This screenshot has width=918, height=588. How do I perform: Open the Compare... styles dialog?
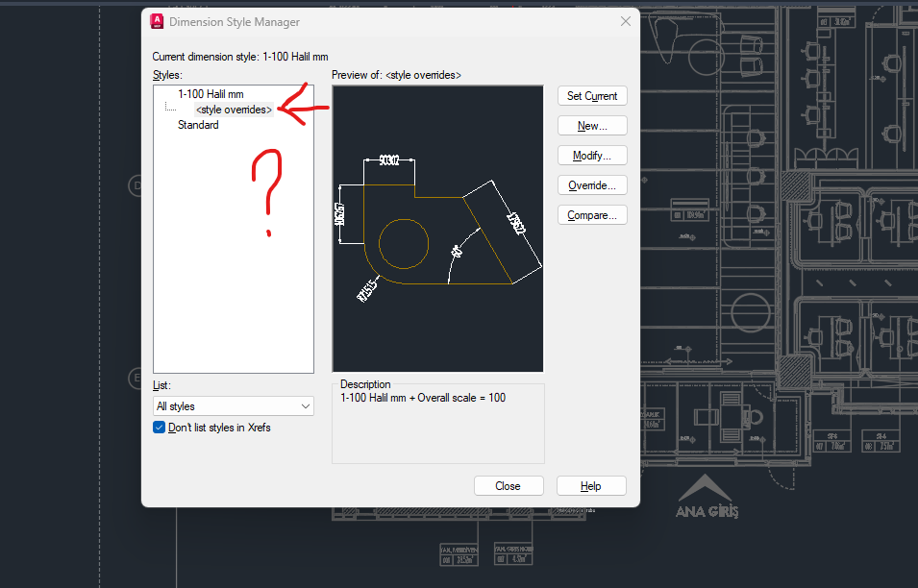(x=592, y=215)
